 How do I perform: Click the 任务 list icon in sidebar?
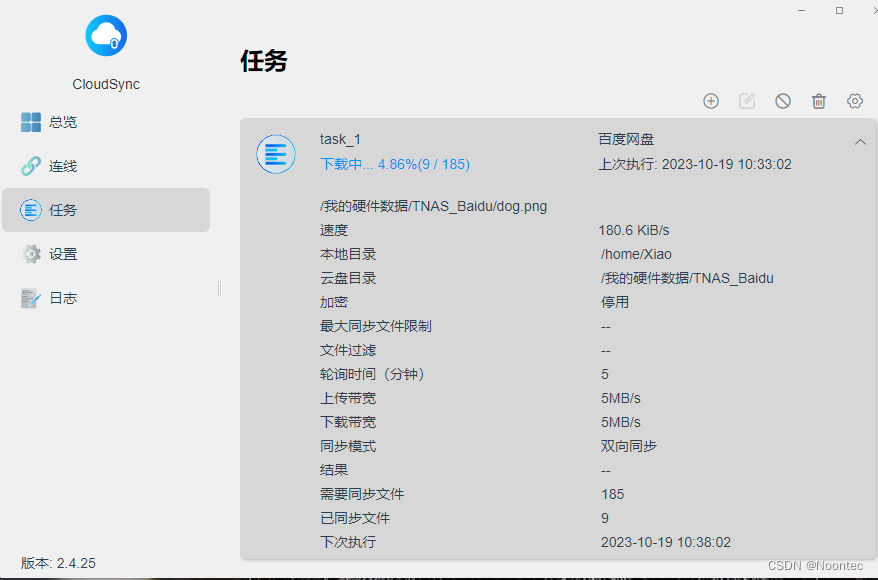[x=31, y=210]
